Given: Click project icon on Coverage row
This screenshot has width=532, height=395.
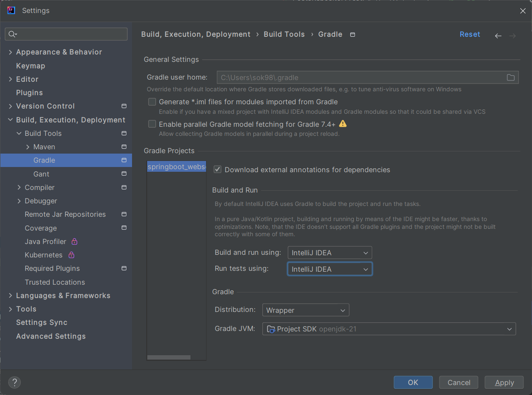Looking at the screenshot, I should coord(124,228).
